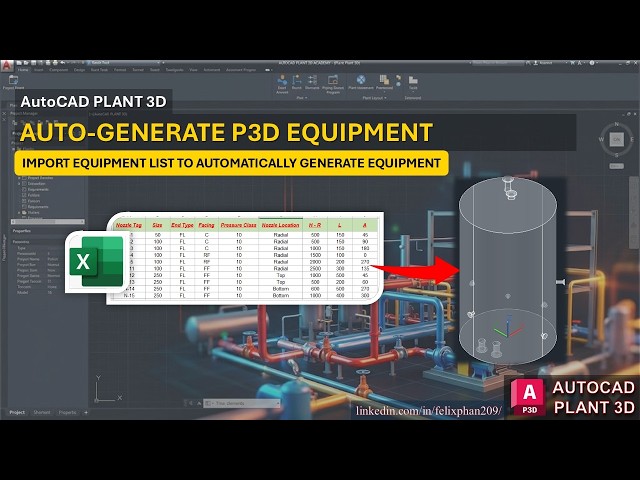Click the Tools icon in Extension panel
This screenshot has height=480, width=640.
413,82
